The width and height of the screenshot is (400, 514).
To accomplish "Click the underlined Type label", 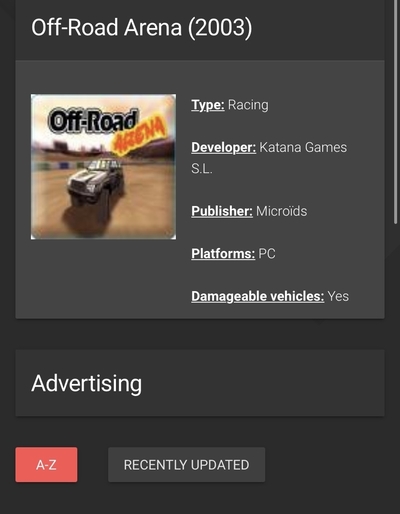I will coord(208,105).
